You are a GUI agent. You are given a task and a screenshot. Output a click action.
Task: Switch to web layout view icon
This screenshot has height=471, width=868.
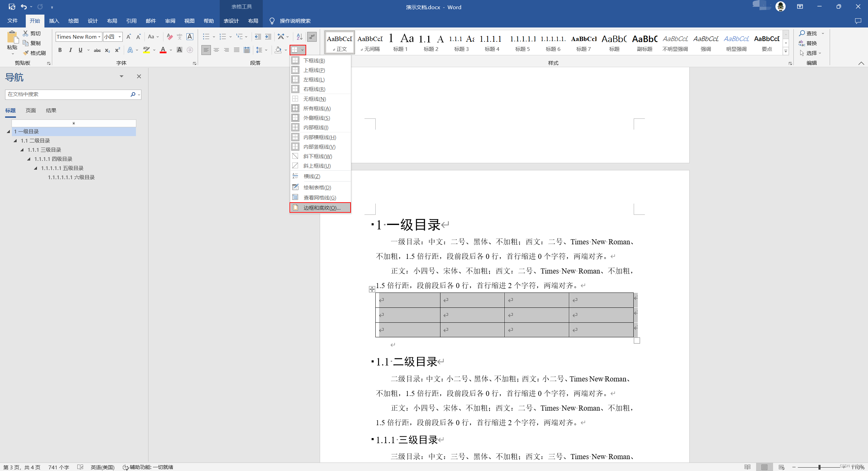coord(781,467)
